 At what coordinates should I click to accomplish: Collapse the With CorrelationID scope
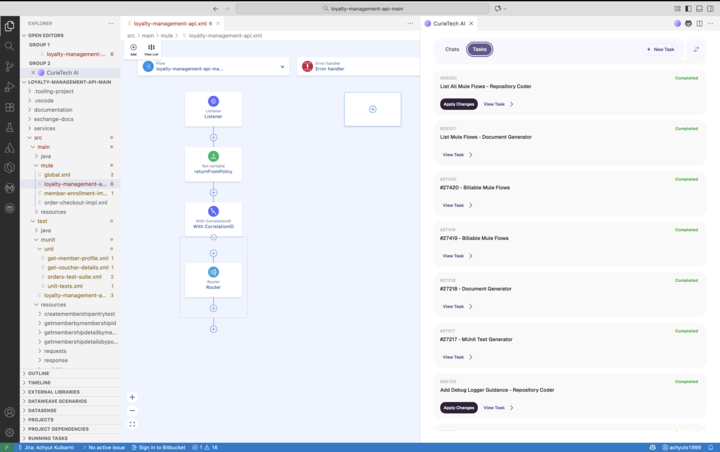pos(214,237)
